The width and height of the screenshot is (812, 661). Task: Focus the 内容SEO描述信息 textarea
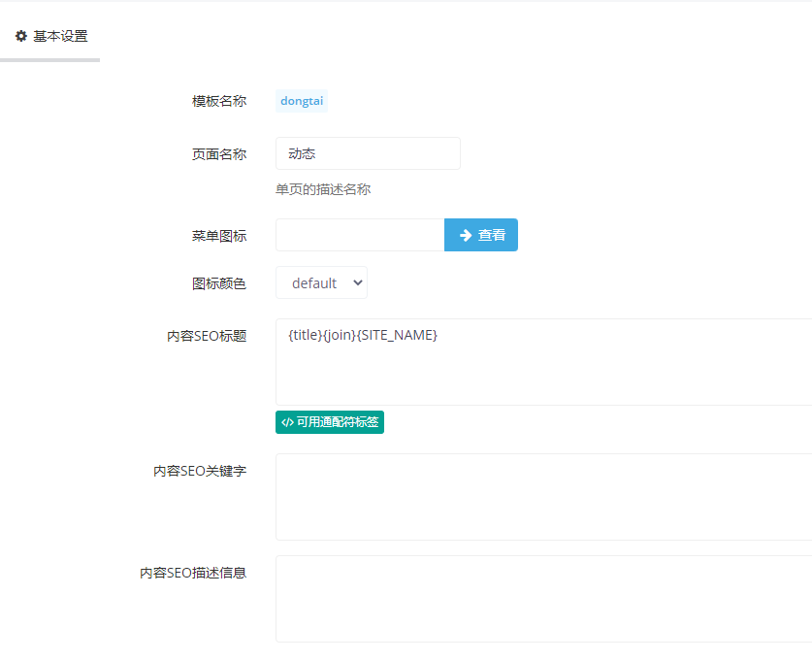[x=543, y=599]
